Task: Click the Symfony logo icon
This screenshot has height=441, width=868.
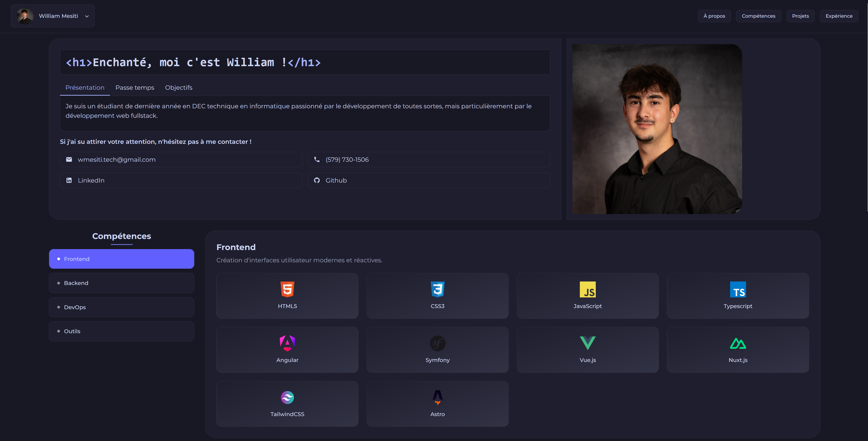Action: point(437,343)
